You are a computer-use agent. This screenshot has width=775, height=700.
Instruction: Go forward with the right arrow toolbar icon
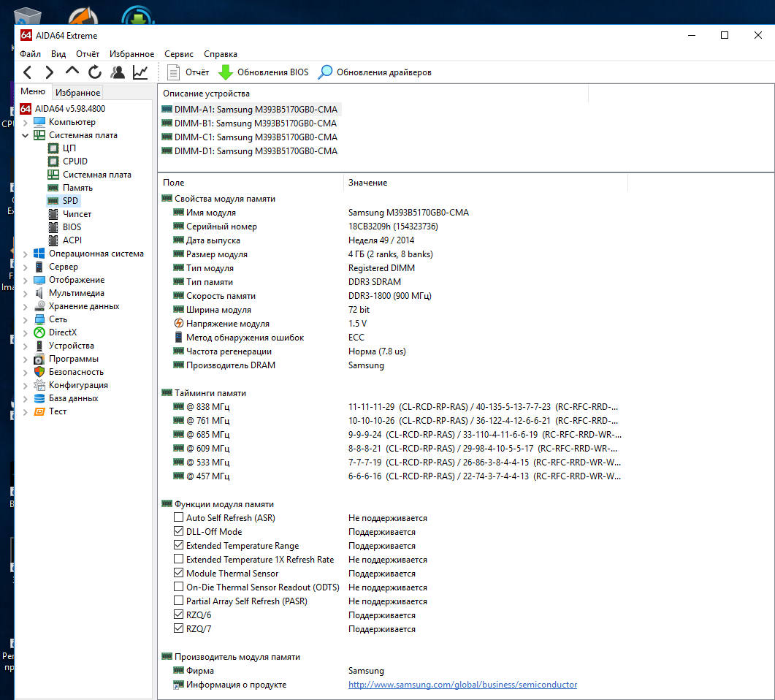50,72
